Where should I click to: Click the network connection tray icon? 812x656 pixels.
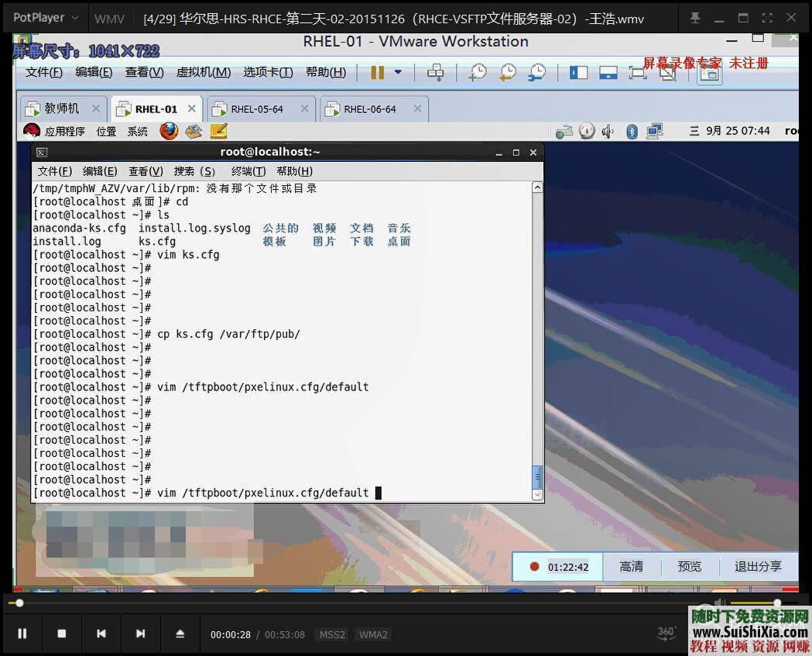pos(655,131)
